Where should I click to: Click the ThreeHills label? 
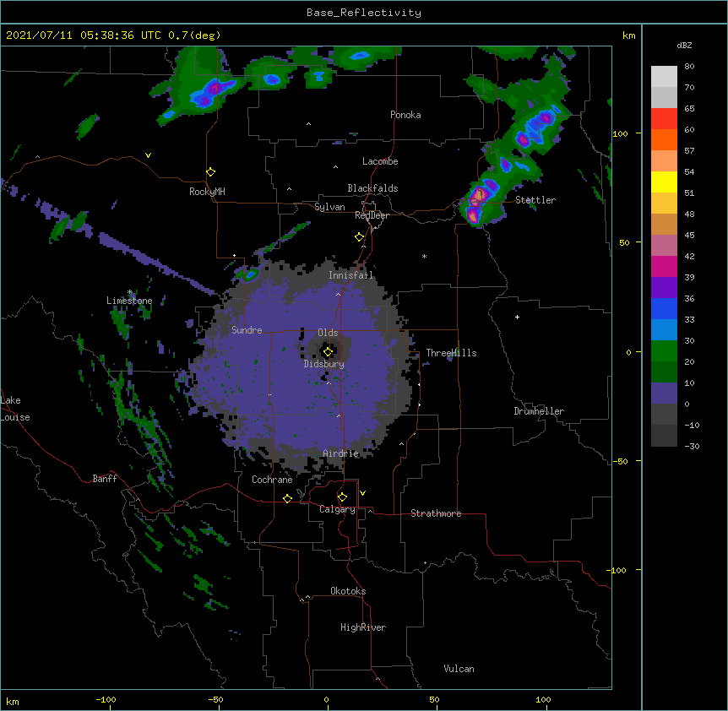[x=451, y=353]
